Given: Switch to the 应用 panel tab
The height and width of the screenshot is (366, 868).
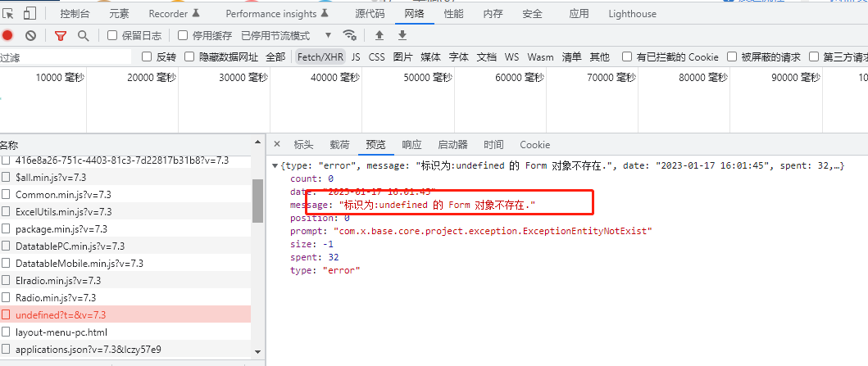Looking at the screenshot, I should (x=579, y=14).
